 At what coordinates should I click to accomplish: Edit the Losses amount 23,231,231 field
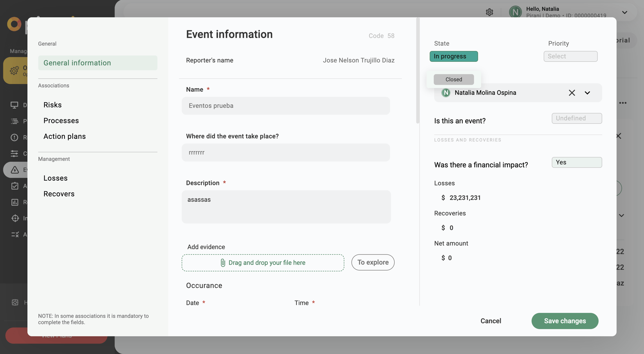coord(465,198)
